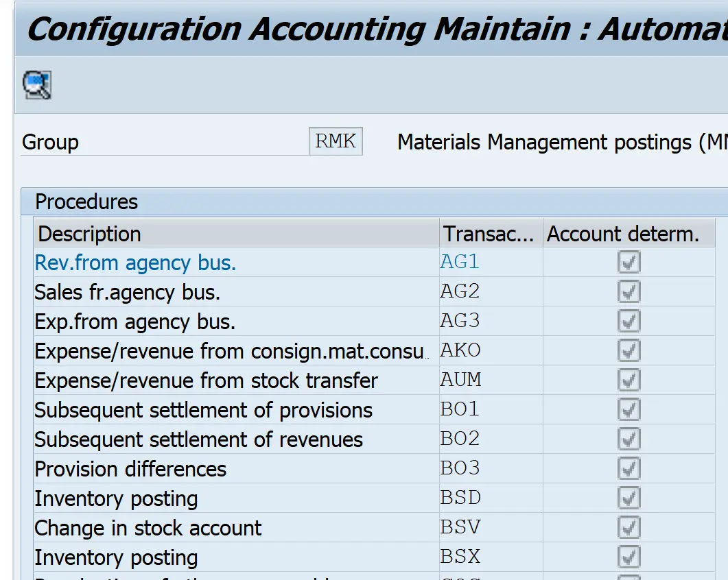Image resolution: width=728 pixels, height=580 pixels.
Task: Click transaction key BO2
Action: (460, 439)
